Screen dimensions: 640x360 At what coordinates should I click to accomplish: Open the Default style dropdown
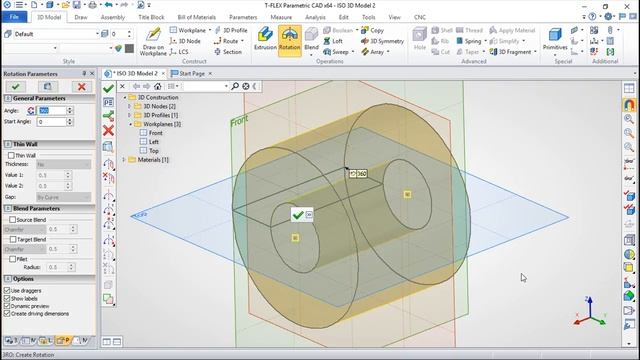tap(97, 34)
